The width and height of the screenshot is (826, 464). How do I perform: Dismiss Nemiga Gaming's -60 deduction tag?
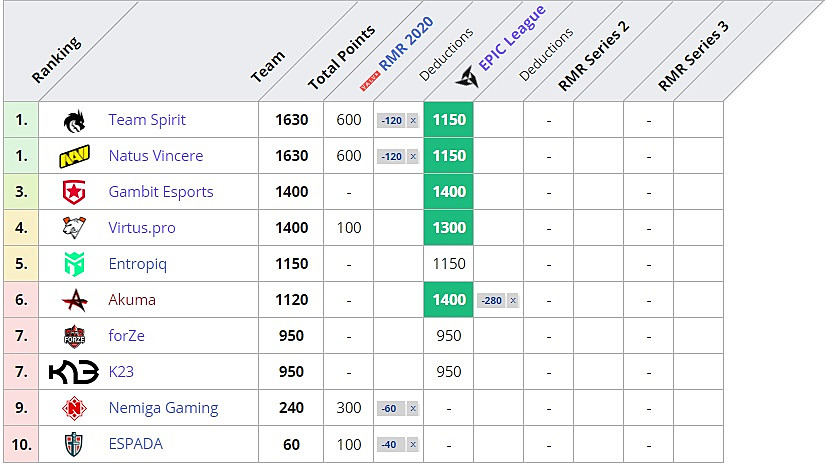coord(412,409)
